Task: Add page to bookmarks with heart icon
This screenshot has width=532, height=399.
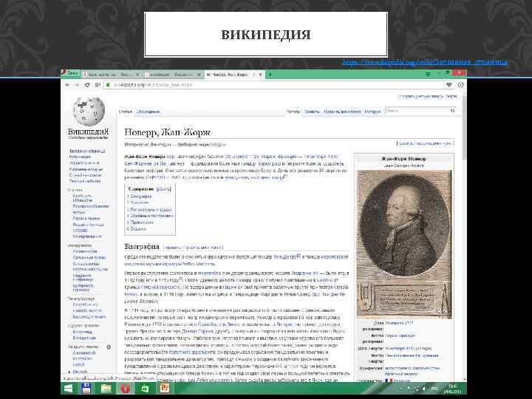Action: [449, 85]
